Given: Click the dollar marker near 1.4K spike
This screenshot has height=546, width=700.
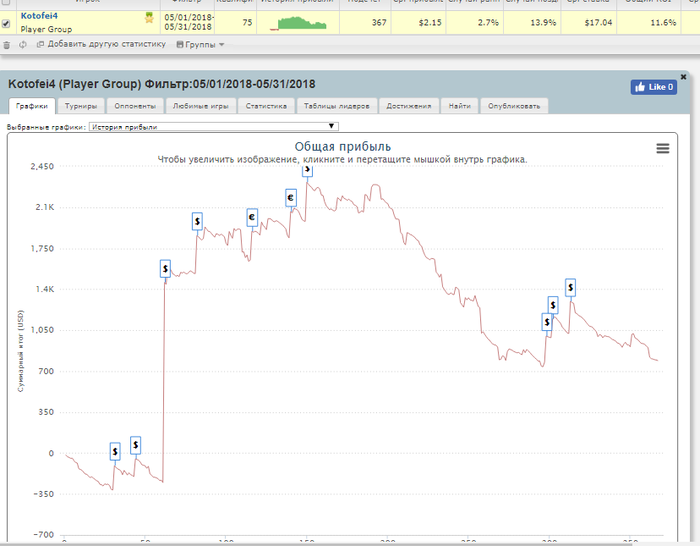Looking at the screenshot, I should tap(166, 269).
